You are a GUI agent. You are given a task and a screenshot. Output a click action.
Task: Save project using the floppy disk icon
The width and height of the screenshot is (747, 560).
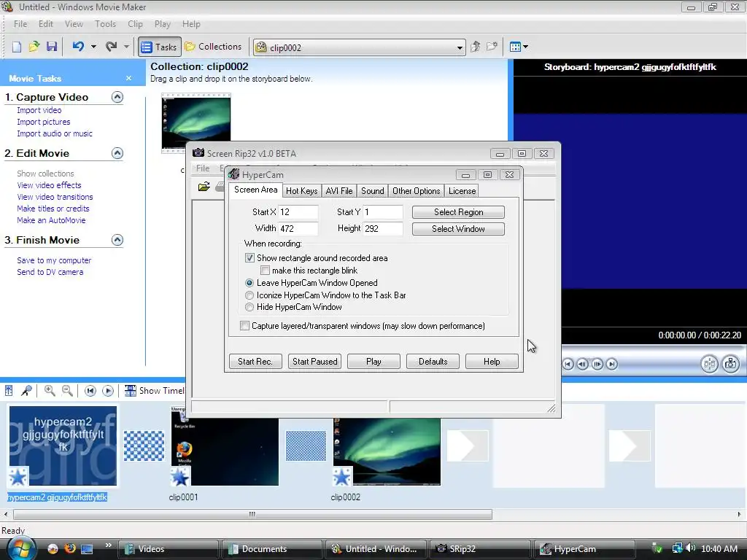pyautogui.click(x=52, y=47)
